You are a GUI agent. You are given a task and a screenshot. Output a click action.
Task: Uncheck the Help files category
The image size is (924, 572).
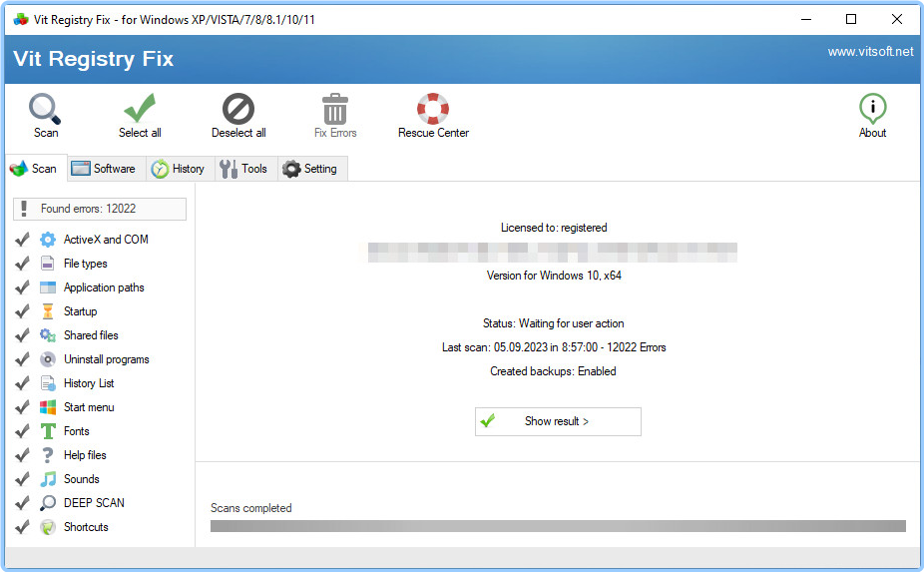pos(22,455)
